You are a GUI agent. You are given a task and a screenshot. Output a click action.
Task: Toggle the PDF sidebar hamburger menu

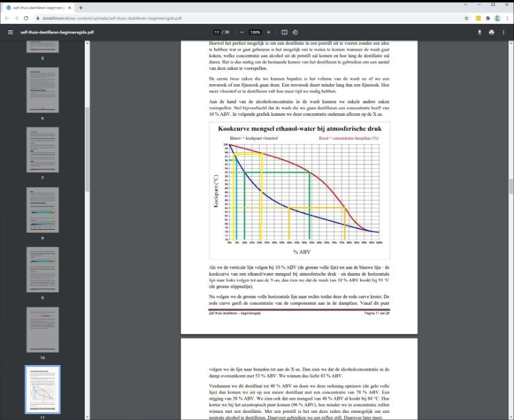[x=10, y=32]
